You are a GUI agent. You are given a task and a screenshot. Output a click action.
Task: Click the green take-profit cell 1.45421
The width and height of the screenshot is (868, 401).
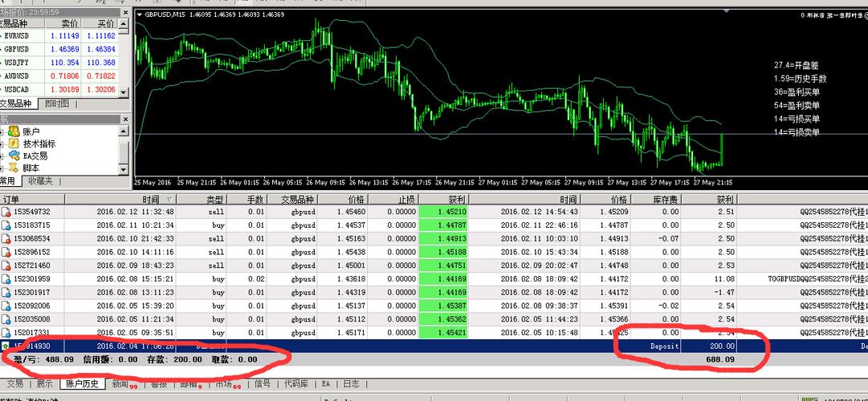444,333
